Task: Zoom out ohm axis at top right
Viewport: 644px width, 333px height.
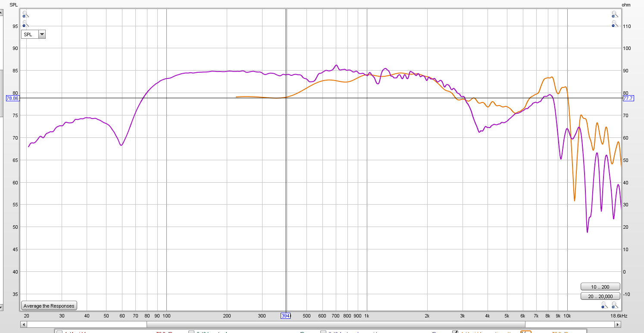Action: point(615,24)
